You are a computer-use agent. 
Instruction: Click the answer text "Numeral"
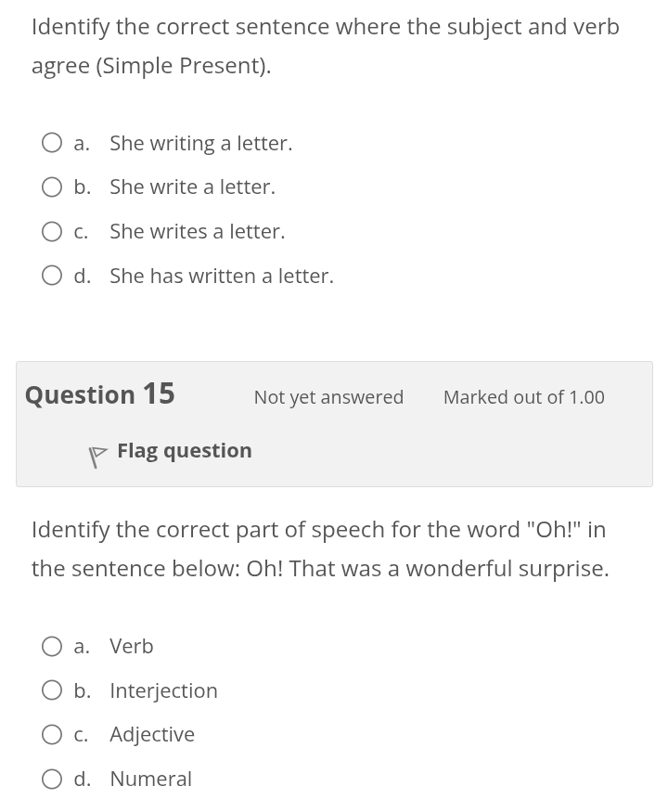tap(150, 779)
